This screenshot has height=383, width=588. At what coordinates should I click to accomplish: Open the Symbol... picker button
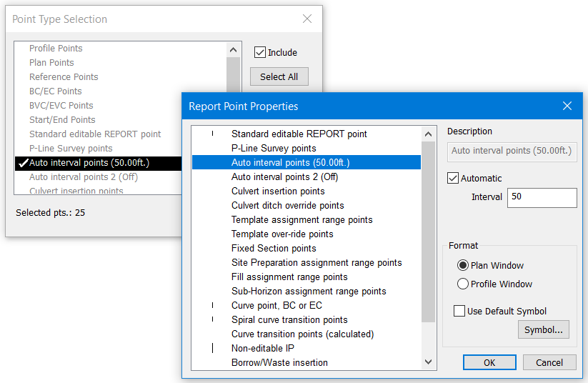pyautogui.click(x=543, y=329)
